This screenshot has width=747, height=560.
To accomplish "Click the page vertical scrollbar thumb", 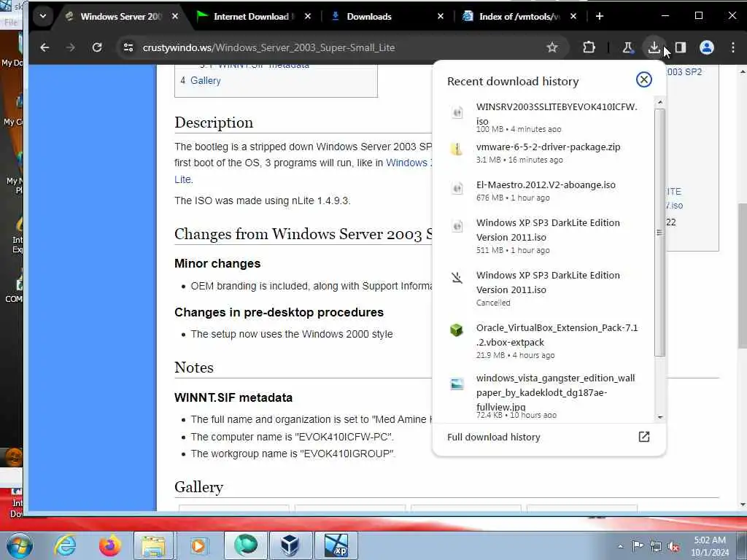I will (742, 275).
